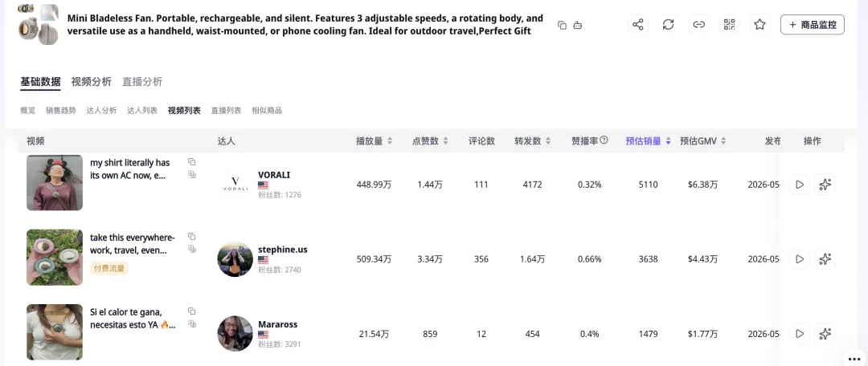Image resolution: width=868 pixels, height=366 pixels.
Task: Click the 赞播率 help question mark icon
Action: click(604, 140)
